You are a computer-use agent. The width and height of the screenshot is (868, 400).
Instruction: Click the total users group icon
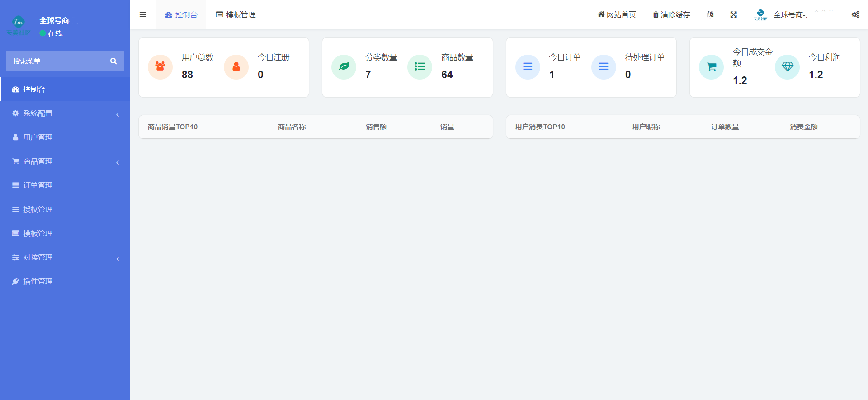pyautogui.click(x=160, y=67)
